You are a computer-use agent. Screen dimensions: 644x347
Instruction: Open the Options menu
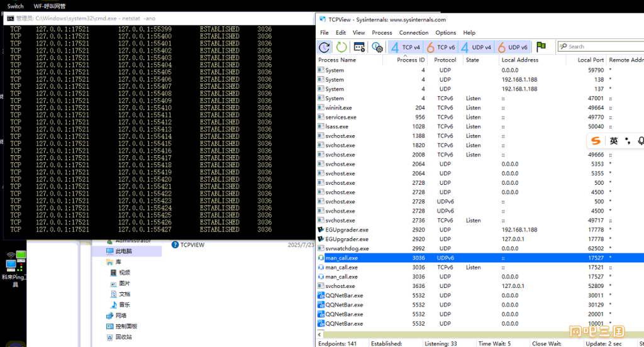click(446, 33)
